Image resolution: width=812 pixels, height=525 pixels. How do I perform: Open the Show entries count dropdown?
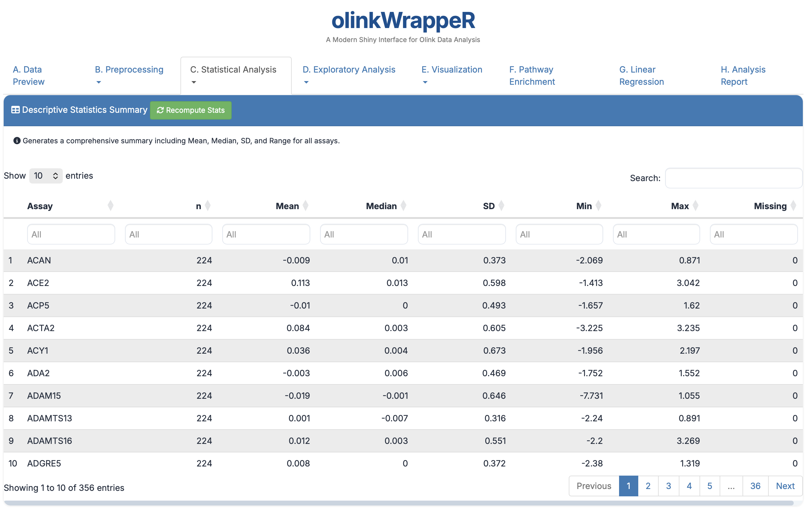click(46, 176)
